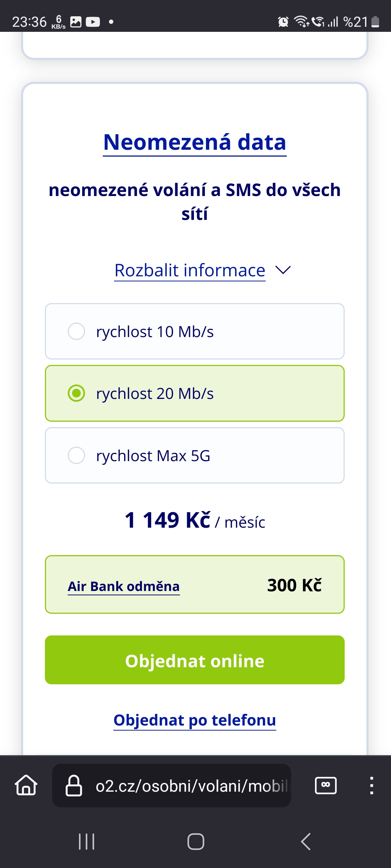The image size is (391, 868).
Task: Open Objednat po telefonu link
Action: [x=195, y=720]
